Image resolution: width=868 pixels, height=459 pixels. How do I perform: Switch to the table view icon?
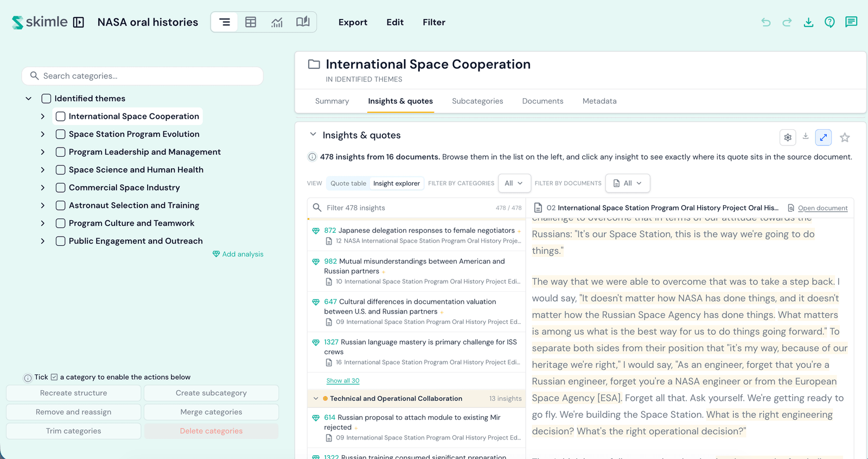(251, 22)
